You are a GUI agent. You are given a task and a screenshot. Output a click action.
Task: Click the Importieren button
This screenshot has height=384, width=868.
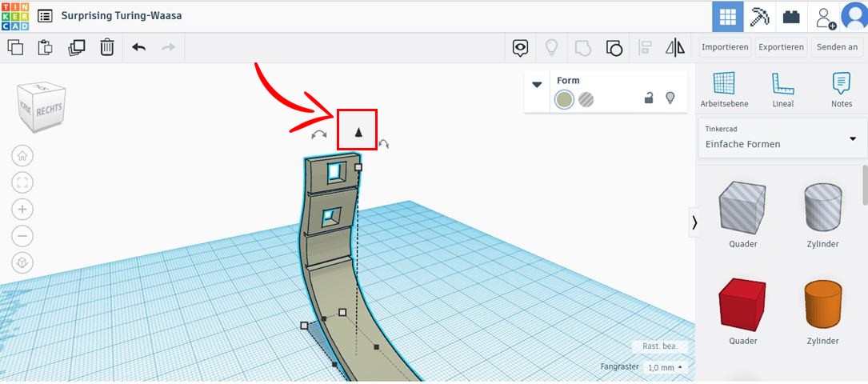725,47
